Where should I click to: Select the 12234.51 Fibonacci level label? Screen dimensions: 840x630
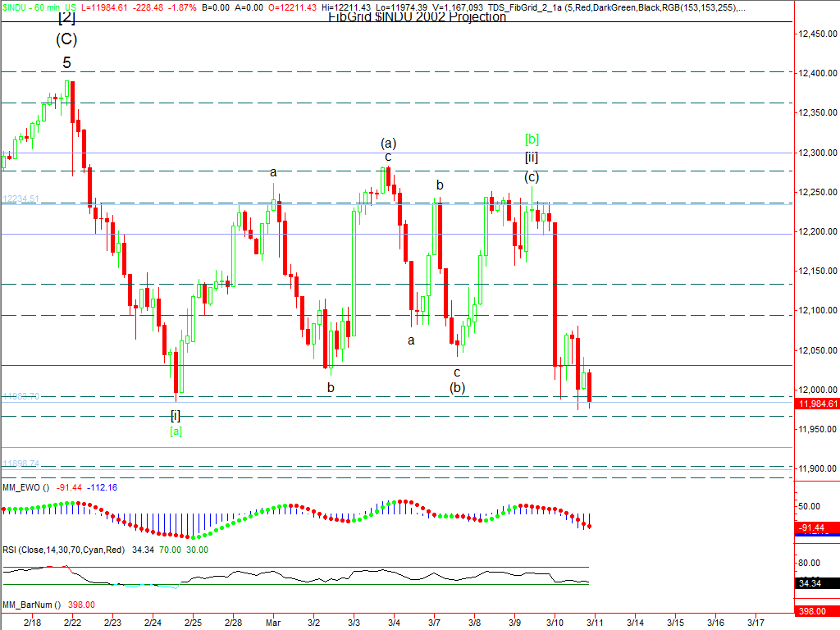point(21,199)
